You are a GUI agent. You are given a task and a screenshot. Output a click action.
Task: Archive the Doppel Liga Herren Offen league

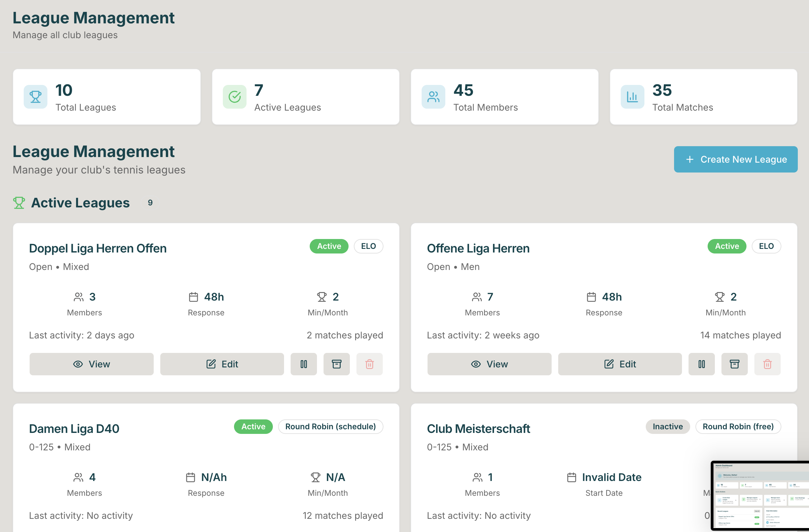[x=336, y=364]
